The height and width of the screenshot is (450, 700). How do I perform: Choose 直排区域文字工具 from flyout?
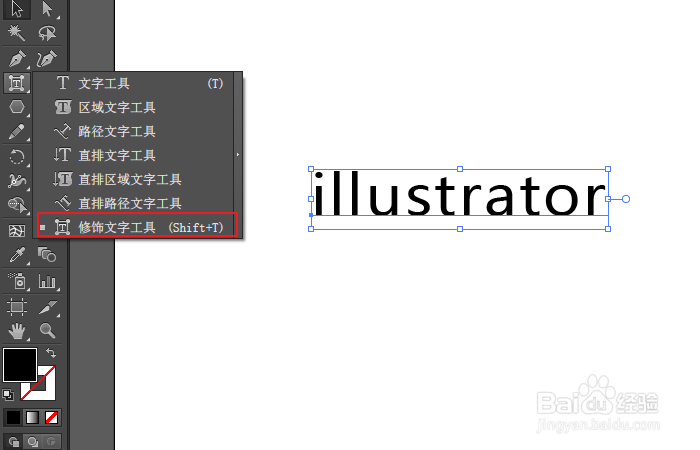(x=135, y=179)
